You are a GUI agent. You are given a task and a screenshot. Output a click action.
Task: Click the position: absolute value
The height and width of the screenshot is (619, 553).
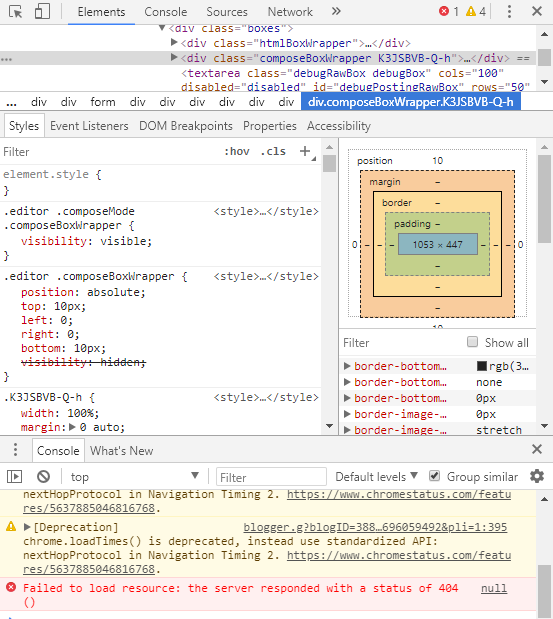click(116, 292)
